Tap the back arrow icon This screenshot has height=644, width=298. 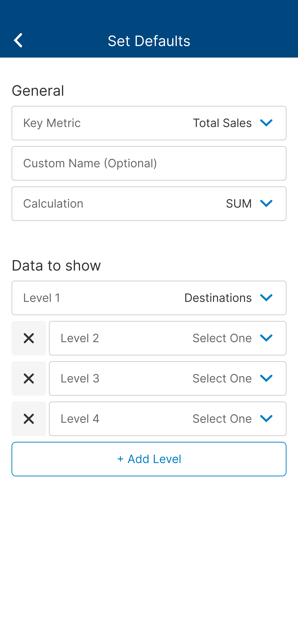18,40
